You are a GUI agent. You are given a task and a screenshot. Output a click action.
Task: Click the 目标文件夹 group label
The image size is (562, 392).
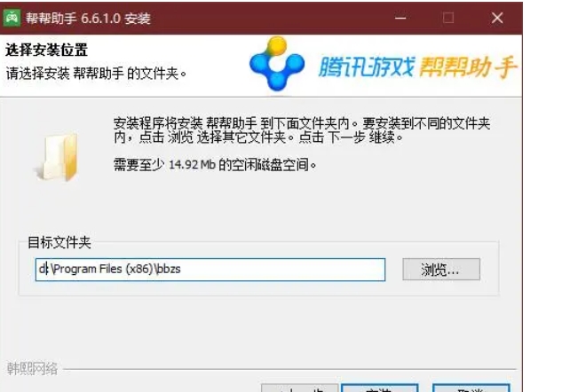[x=59, y=242]
